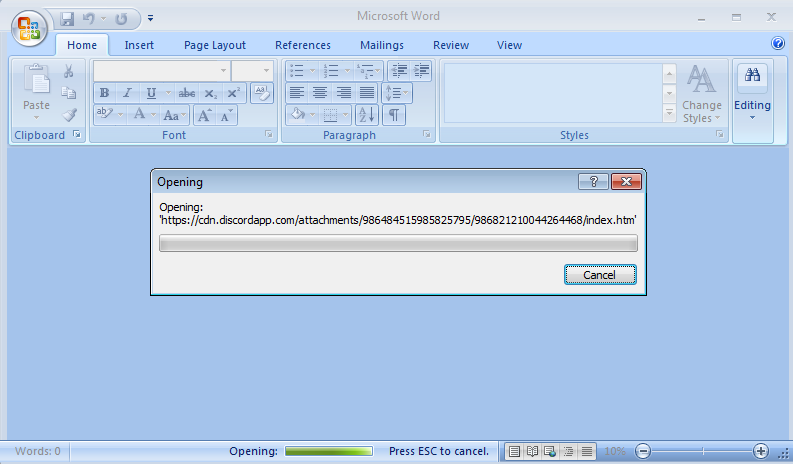The image size is (793, 464).
Task: Click the Zoom In plus button
Action: pos(761,451)
